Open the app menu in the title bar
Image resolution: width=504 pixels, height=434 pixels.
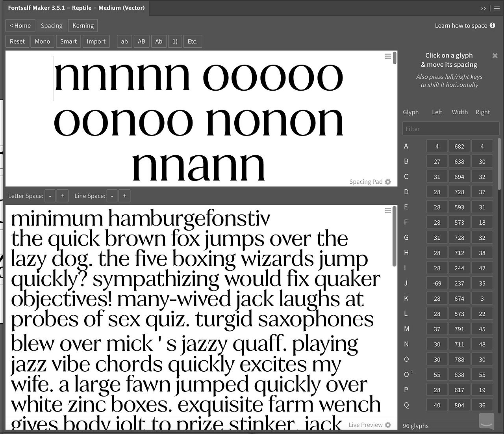point(497,8)
